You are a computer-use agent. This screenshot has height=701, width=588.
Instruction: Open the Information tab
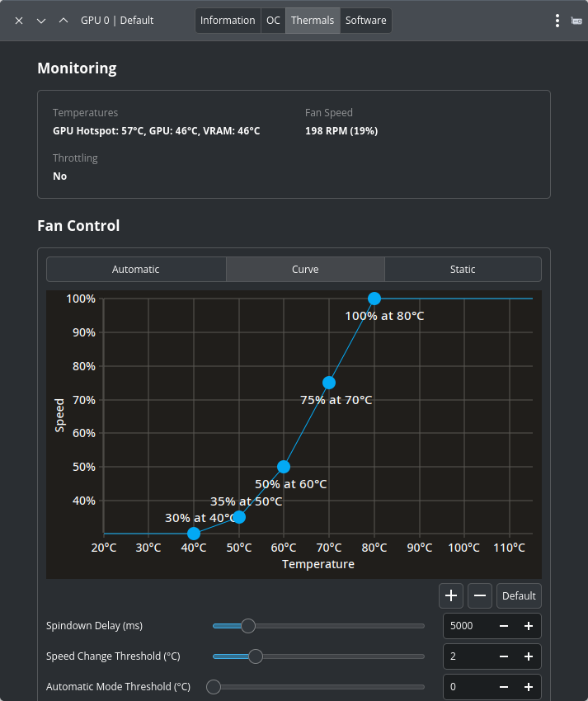(228, 21)
